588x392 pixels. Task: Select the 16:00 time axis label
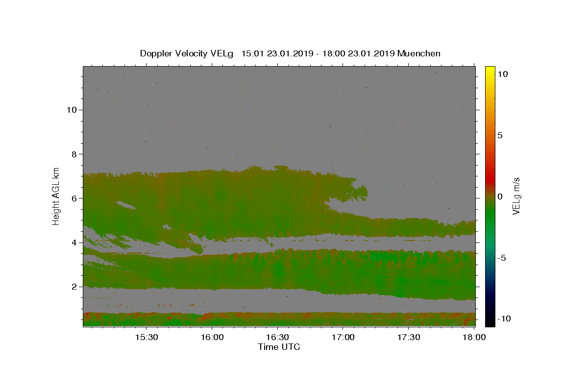pyautogui.click(x=212, y=337)
